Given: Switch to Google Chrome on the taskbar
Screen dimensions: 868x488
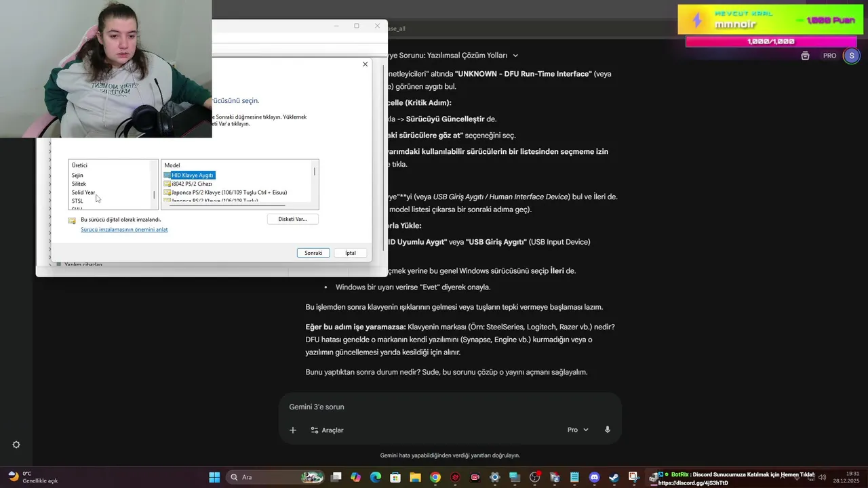Looking at the screenshot, I should [435, 477].
